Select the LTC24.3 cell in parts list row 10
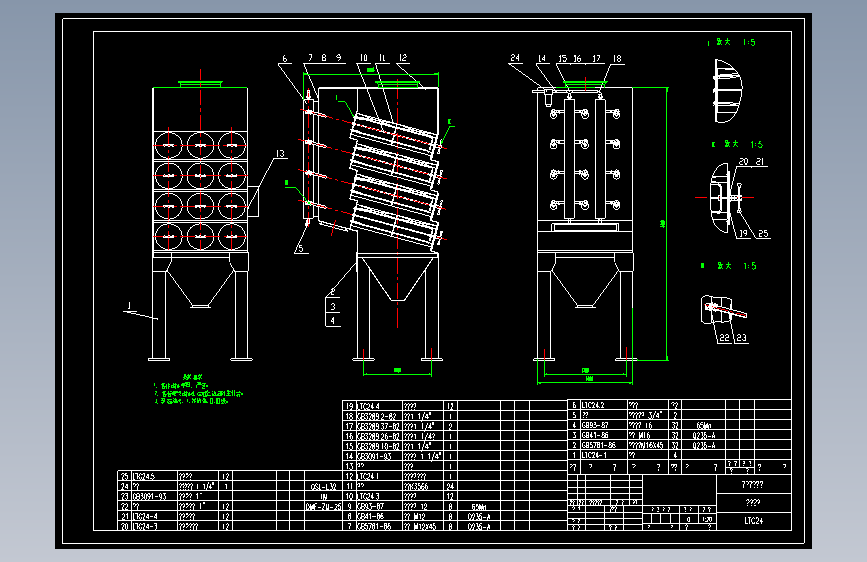Viewport: 867px width, 562px height. 379,496
